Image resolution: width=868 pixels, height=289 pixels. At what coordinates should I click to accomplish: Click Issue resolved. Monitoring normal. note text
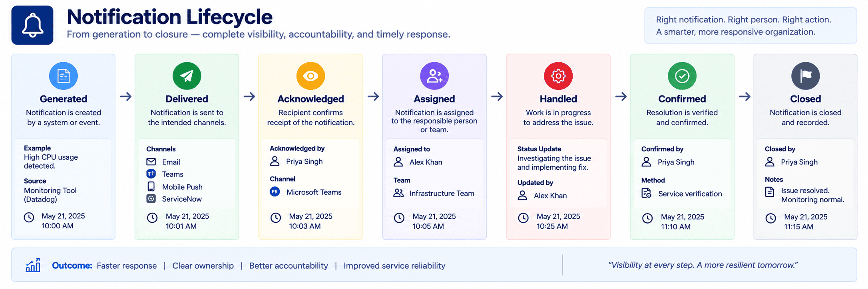tap(813, 195)
